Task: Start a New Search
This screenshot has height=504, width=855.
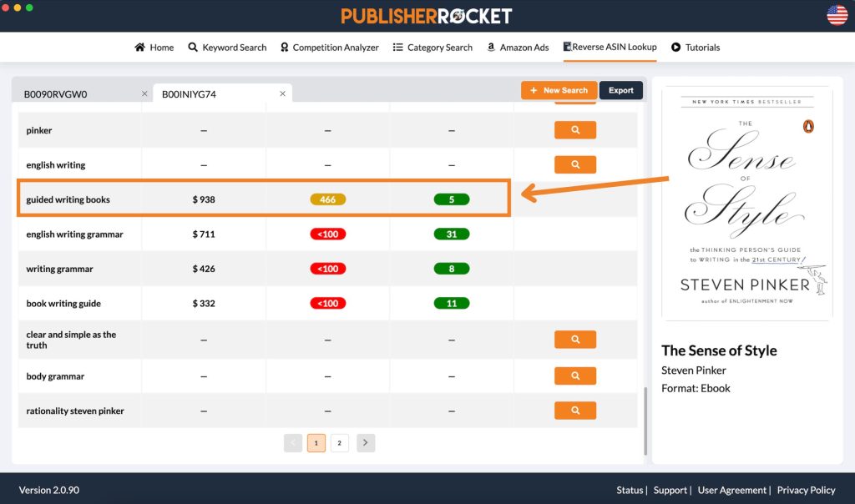Action: coord(559,90)
